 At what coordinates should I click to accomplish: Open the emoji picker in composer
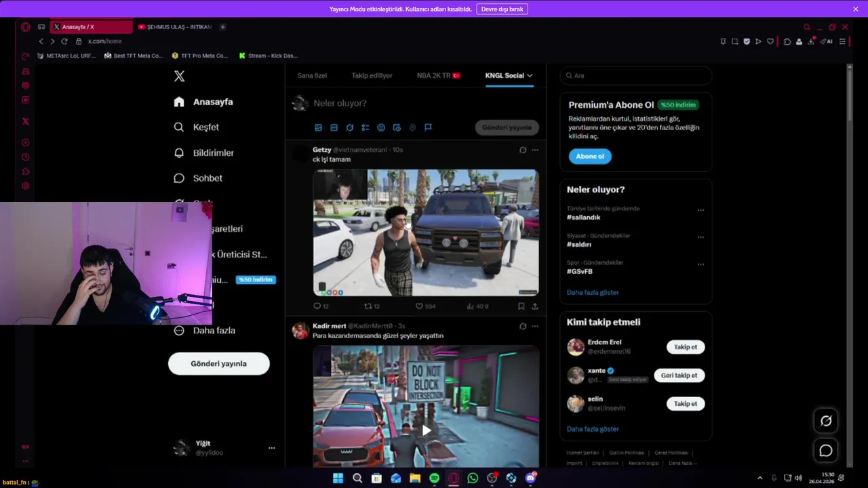[380, 127]
